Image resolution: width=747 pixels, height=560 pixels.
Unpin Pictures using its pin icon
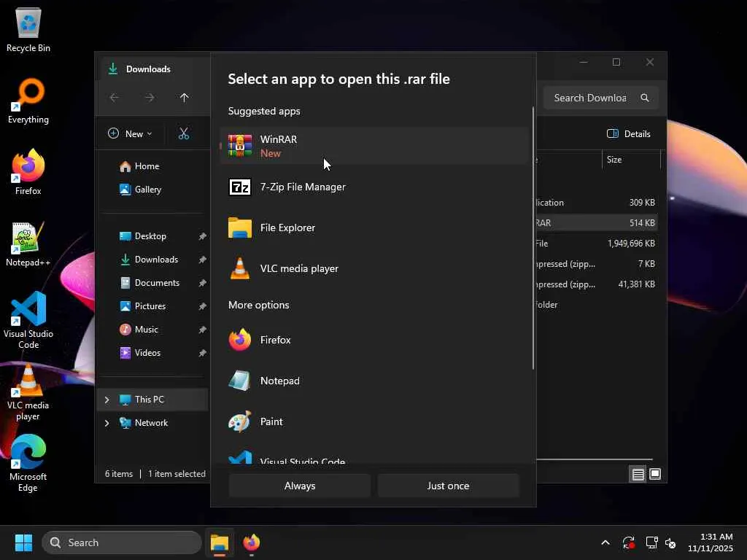(x=203, y=306)
